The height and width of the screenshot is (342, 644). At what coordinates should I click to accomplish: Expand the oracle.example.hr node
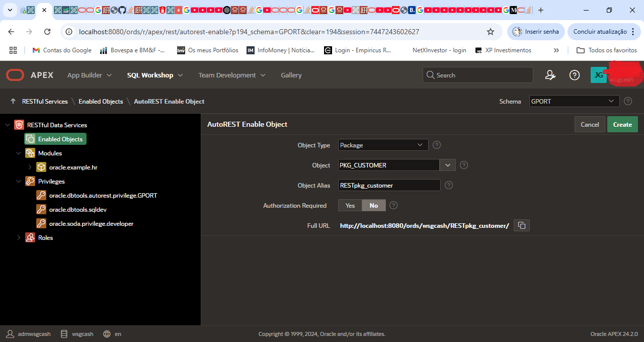(30, 167)
